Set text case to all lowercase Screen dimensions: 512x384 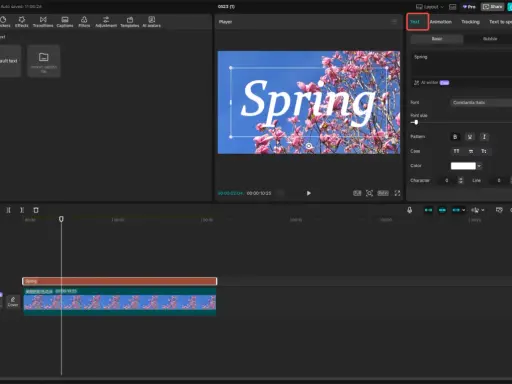(471, 151)
